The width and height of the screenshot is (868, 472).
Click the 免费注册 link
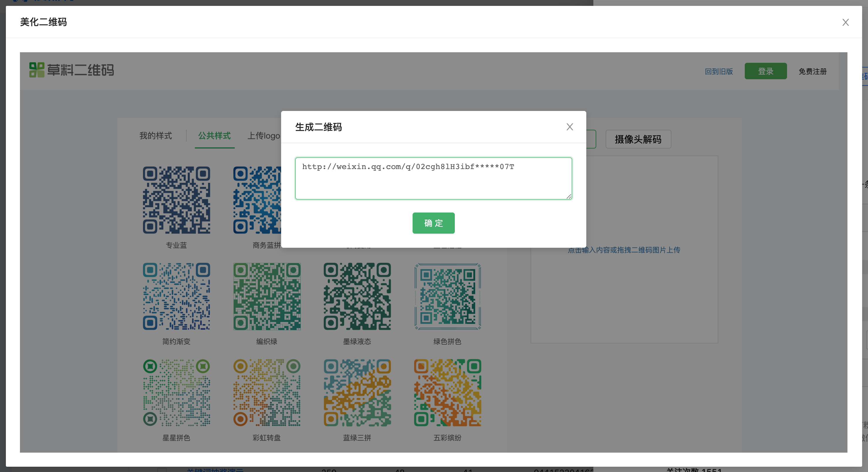pyautogui.click(x=813, y=71)
